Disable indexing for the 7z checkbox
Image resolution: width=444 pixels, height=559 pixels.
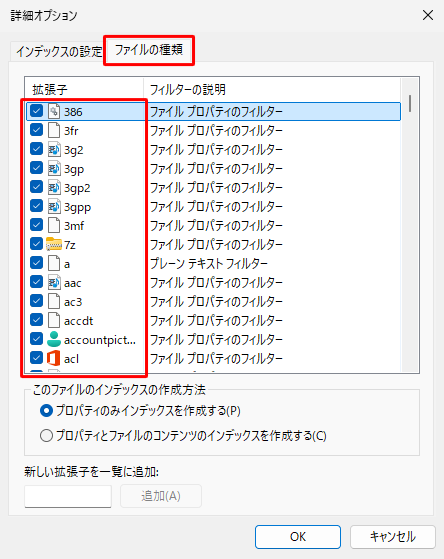coord(36,244)
